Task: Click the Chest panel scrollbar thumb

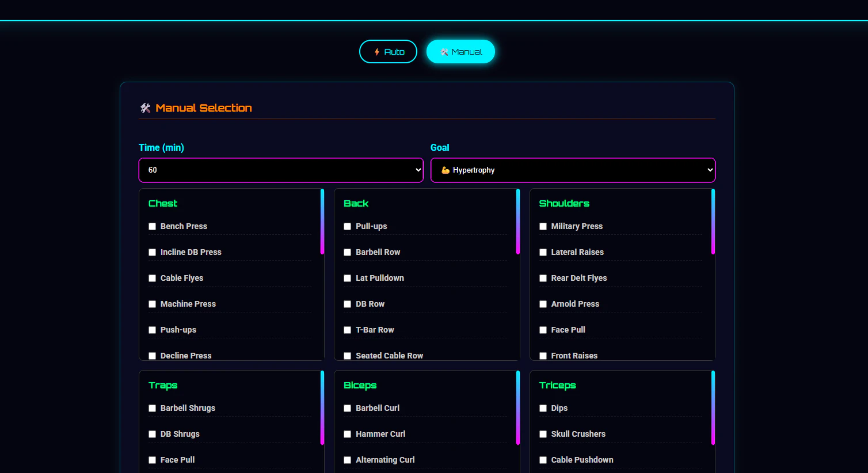Action: tap(322, 222)
